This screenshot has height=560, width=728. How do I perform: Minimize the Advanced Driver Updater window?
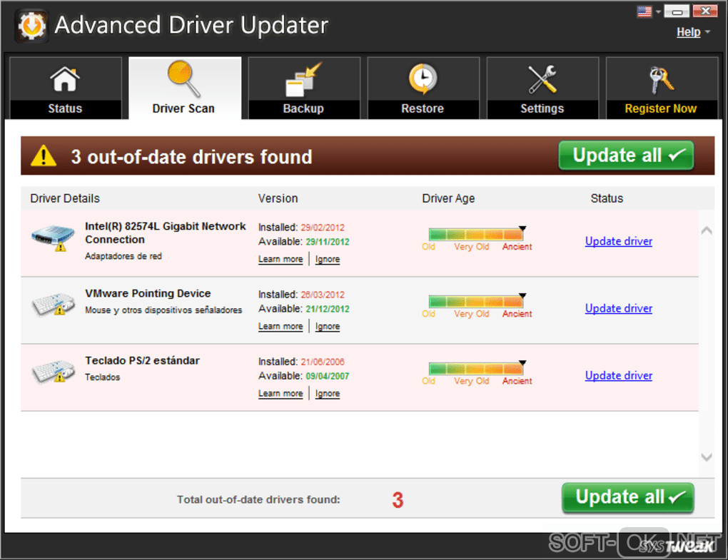coord(677,11)
